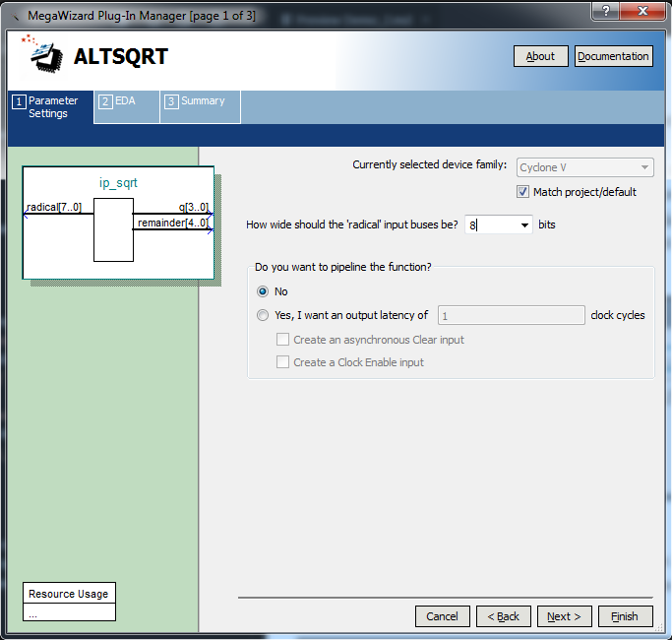The image size is (672, 640).
Task: Open the device family dropdown
Action: pyautogui.click(x=585, y=167)
